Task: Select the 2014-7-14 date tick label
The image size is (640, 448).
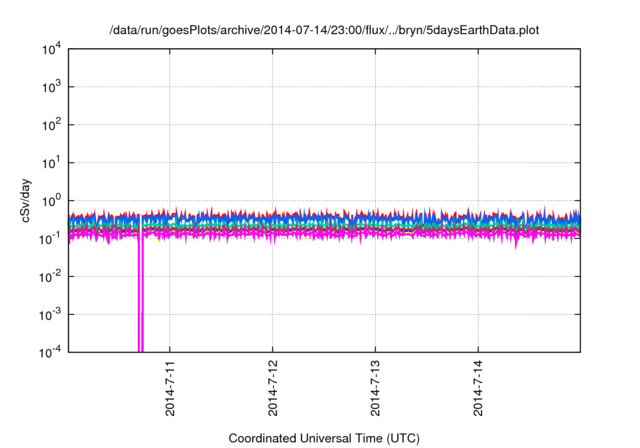Action: pyautogui.click(x=478, y=388)
